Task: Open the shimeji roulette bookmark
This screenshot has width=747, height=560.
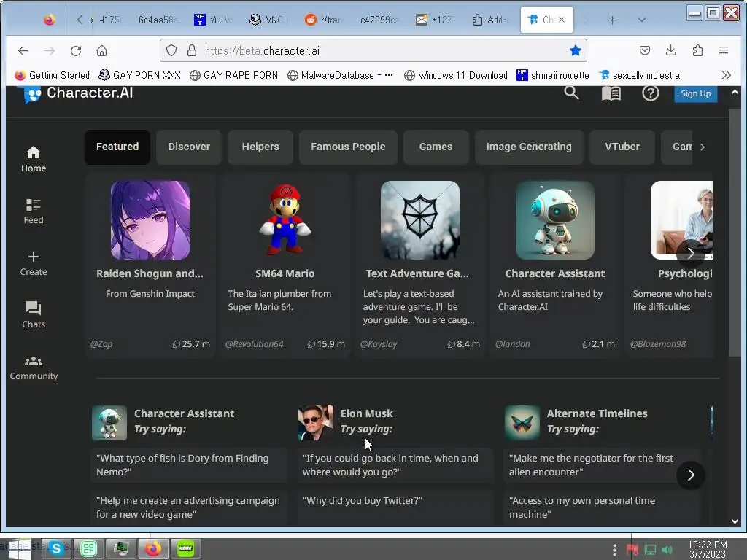Action: pyautogui.click(x=553, y=75)
